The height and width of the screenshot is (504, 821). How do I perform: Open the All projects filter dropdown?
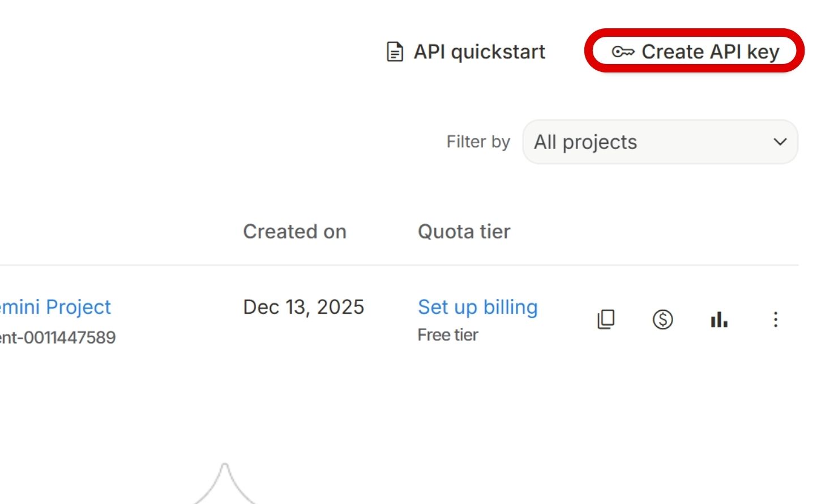click(660, 142)
